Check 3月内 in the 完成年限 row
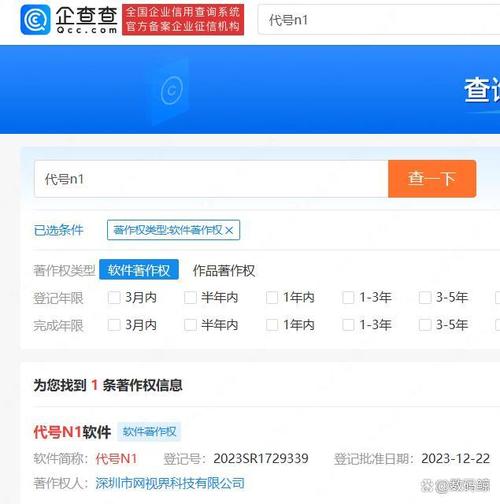This screenshot has height=504, width=500. (114, 325)
